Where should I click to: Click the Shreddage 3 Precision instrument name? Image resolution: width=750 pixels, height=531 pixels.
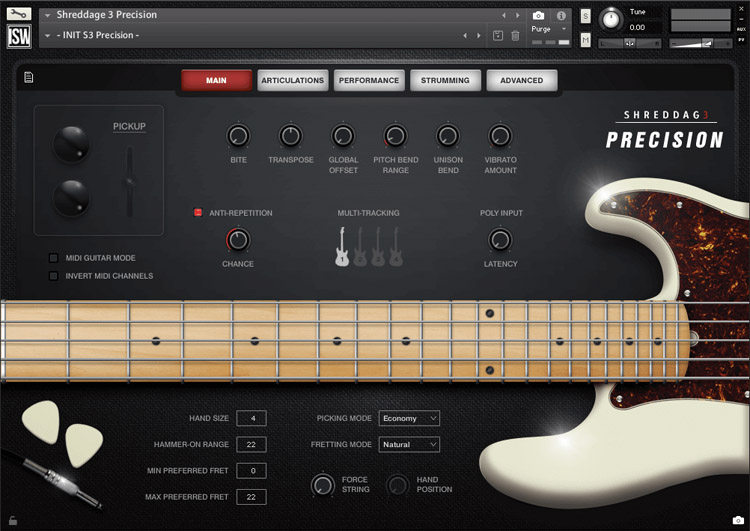[x=107, y=15]
